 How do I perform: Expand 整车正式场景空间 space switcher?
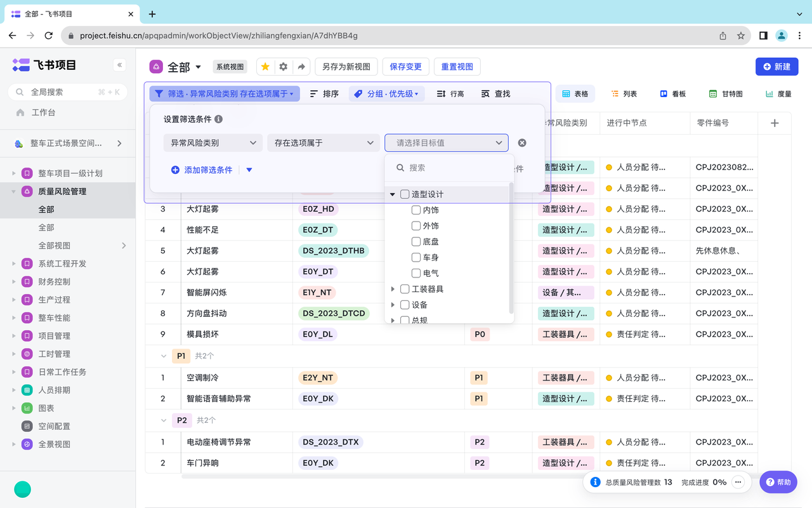(x=119, y=144)
